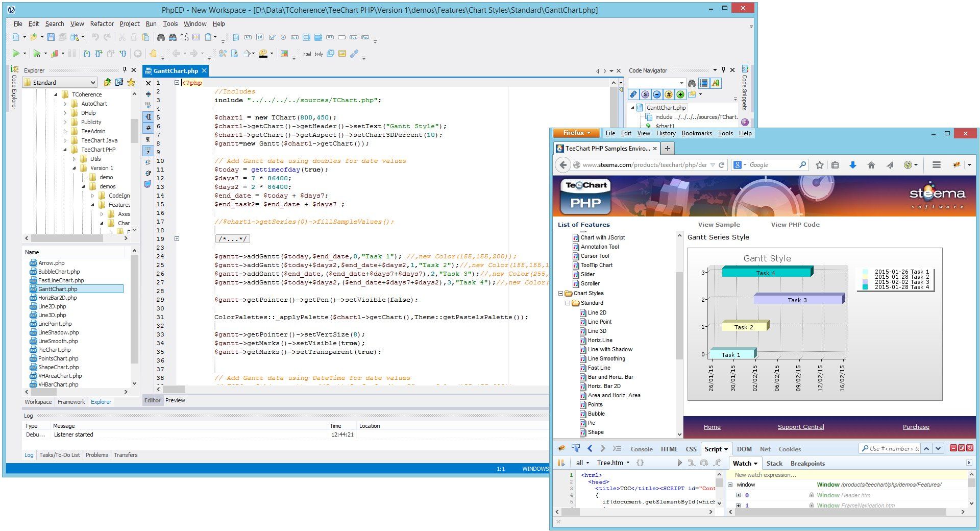The width and height of the screenshot is (980, 531).
Task: Click the Support Central link
Action: pyautogui.click(x=800, y=427)
